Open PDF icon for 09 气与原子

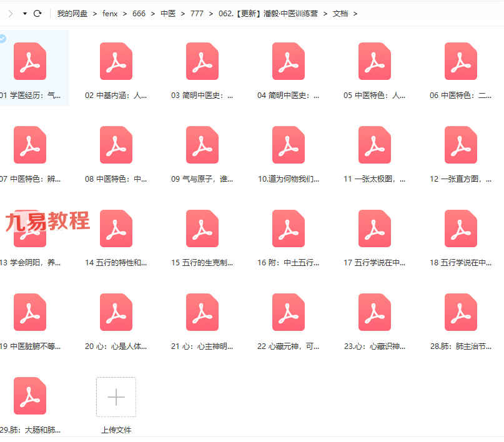point(202,145)
